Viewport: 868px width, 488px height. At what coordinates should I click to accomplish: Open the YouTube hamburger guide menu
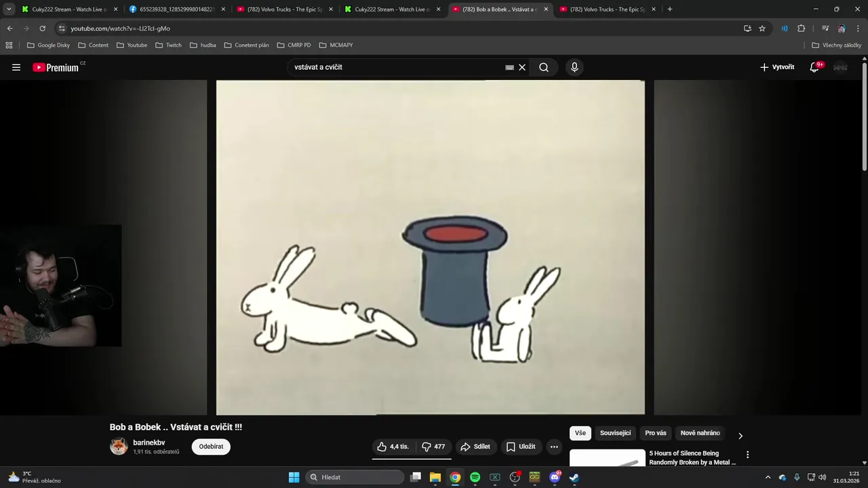(16, 67)
